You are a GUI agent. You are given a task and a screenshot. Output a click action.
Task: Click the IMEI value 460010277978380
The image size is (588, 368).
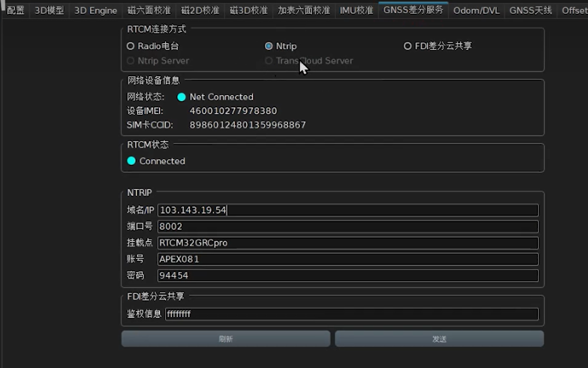pyautogui.click(x=233, y=111)
